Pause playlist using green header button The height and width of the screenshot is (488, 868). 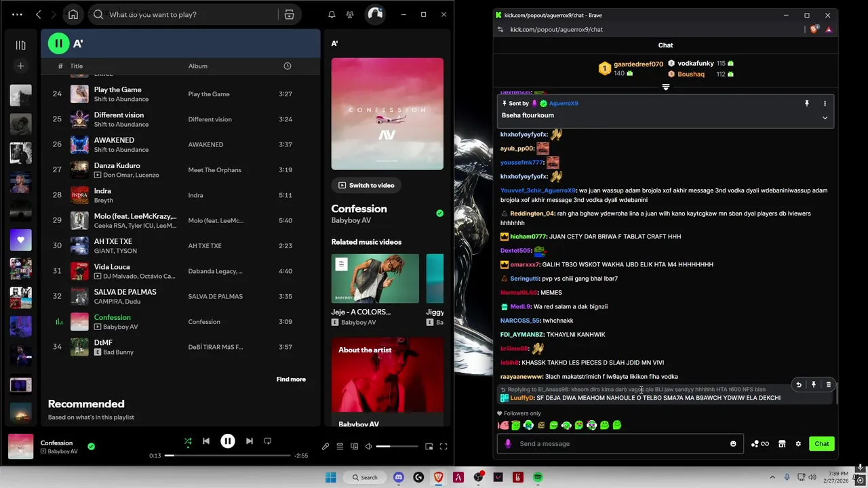point(58,43)
